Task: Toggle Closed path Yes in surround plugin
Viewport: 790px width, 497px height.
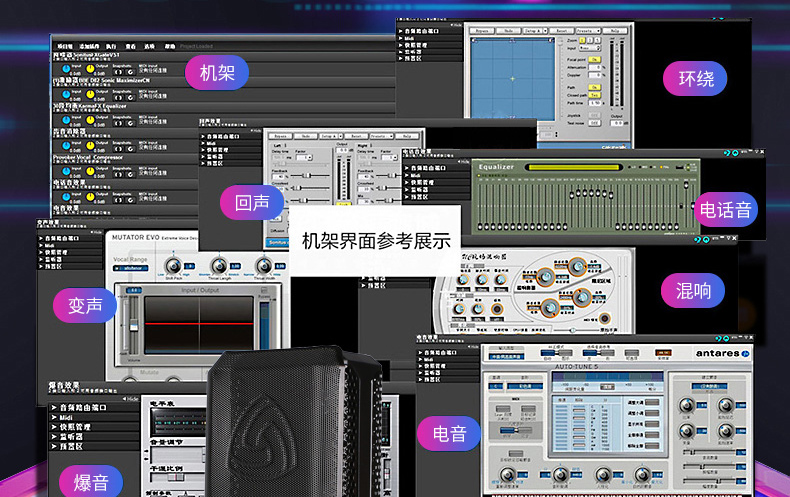Action: [x=595, y=95]
